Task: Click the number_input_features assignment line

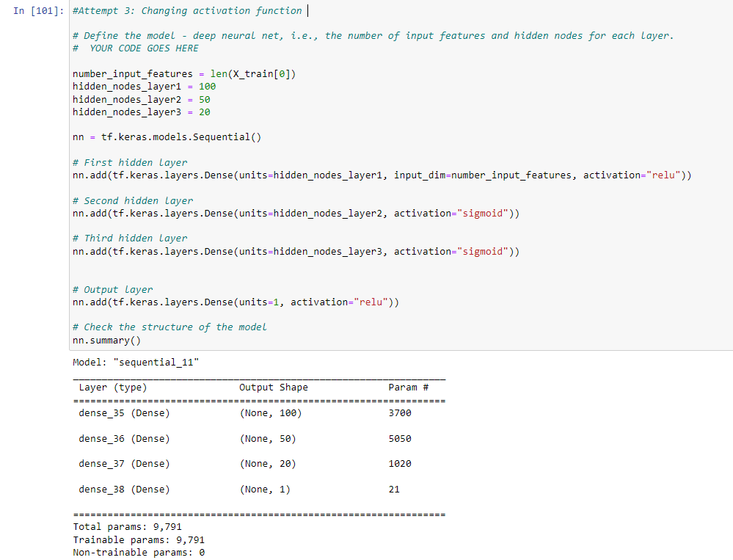Action: pyautogui.click(x=184, y=74)
